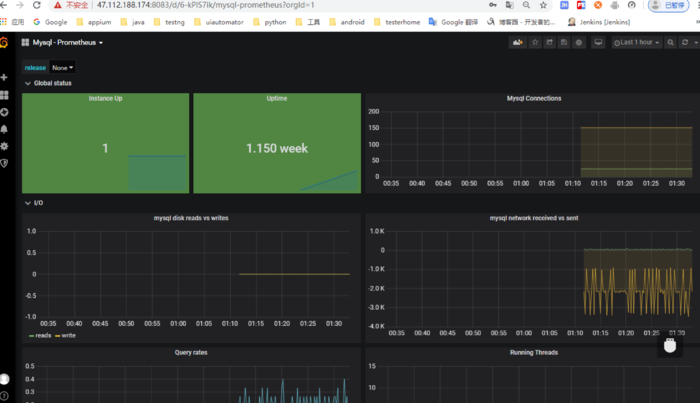Open the Configuration gear in sidebar
The image size is (700, 403).
(4, 146)
